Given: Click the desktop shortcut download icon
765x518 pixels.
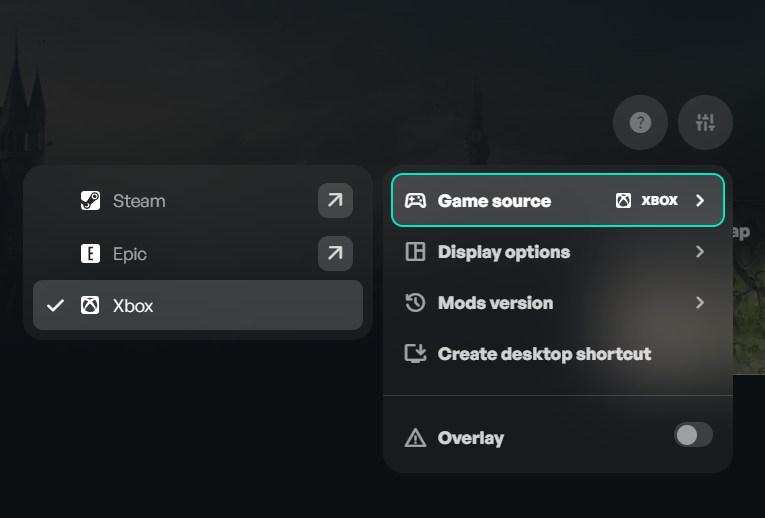Looking at the screenshot, I should coord(415,354).
